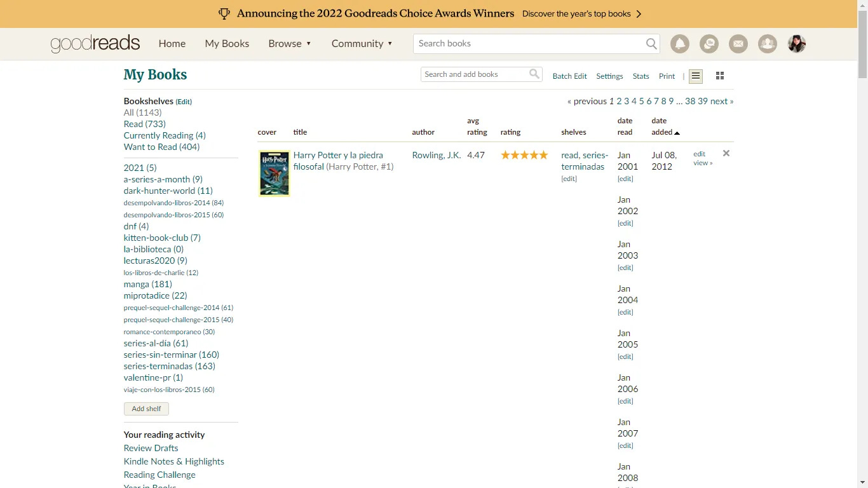This screenshot has height=488, width=868.
Task: Edit shelves of the Harry Potter book
Action: pyautogui.click(x=569, y=179)
